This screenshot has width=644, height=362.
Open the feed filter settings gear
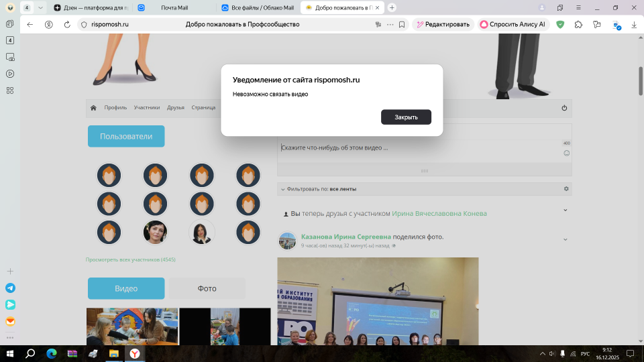coord(566,189)
